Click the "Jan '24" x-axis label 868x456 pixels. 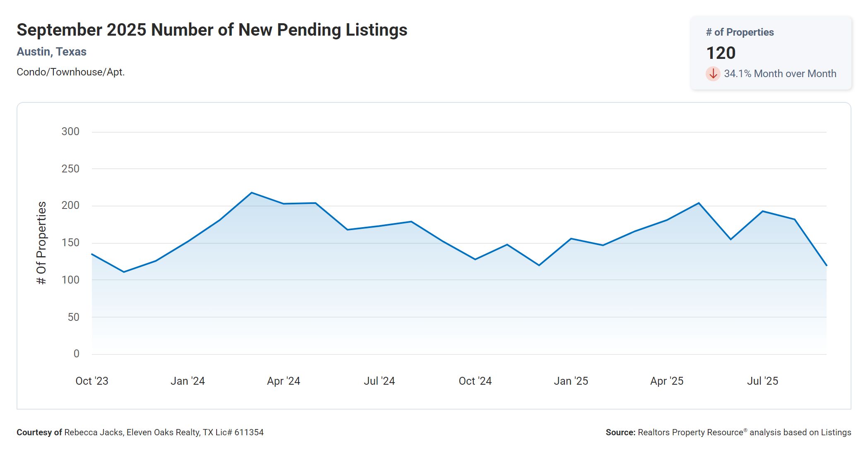click(188, 381)
